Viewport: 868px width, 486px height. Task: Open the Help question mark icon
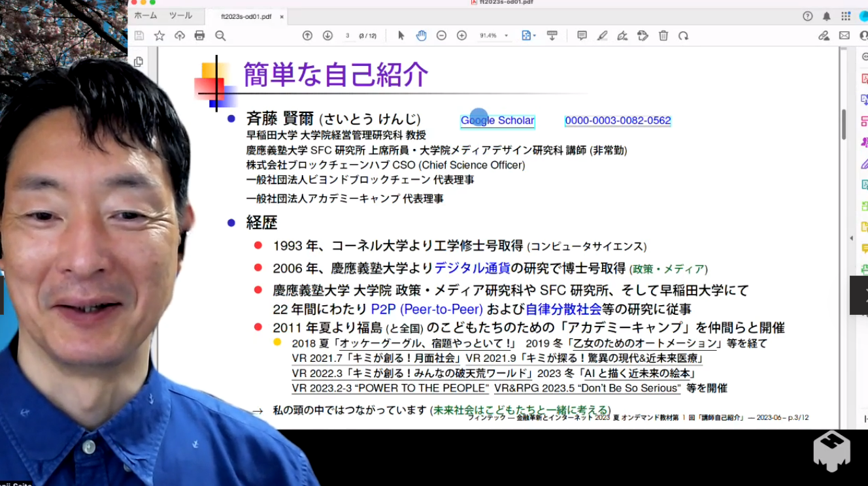tap(808, 16)
